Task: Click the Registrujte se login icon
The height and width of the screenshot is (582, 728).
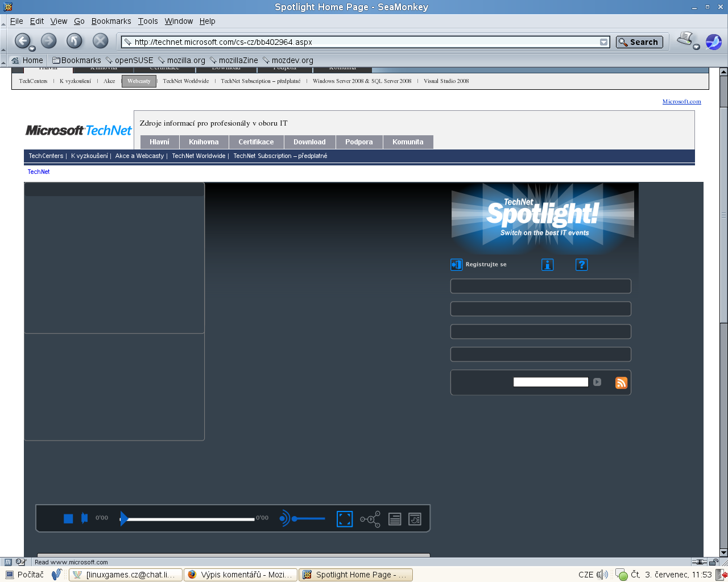Action: (456, 264)
